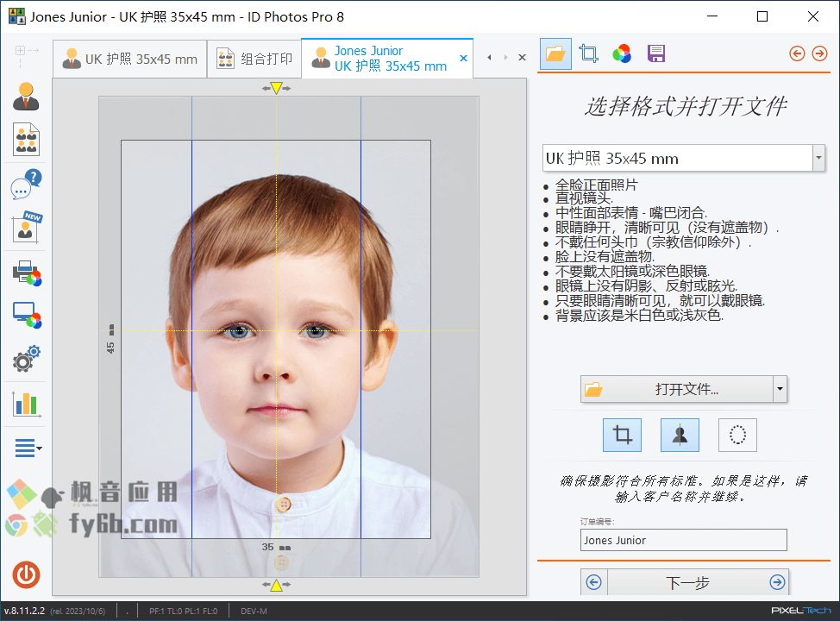The width and height of the screenshot is (840, 621).
Task: Open the help chat question icon
Action: (x=26, y=185)
